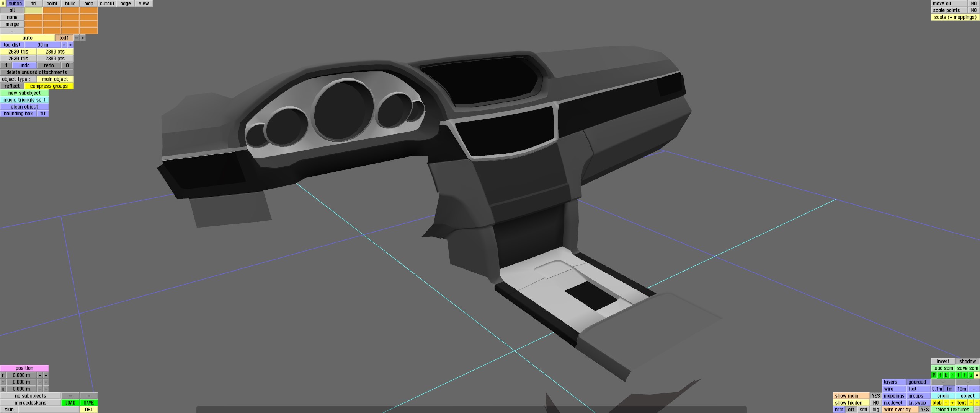Switch to the cutout tab
Viewport: 980px width, 413px height.
[107, 3]
